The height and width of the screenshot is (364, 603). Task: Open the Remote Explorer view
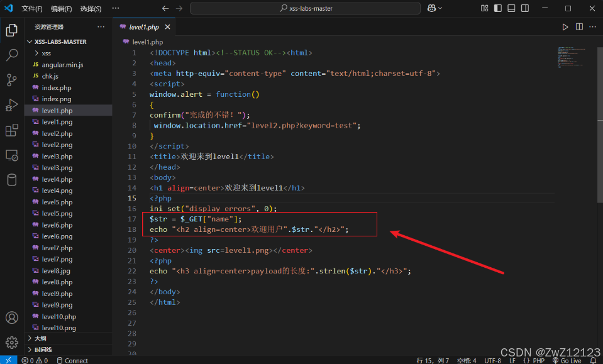click(11, 155)
